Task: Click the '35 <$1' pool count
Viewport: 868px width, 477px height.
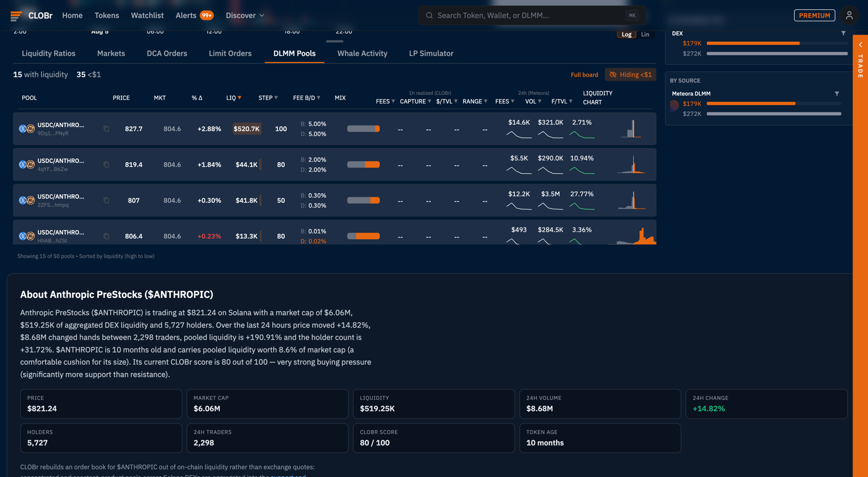Action: tap(88, 74)
